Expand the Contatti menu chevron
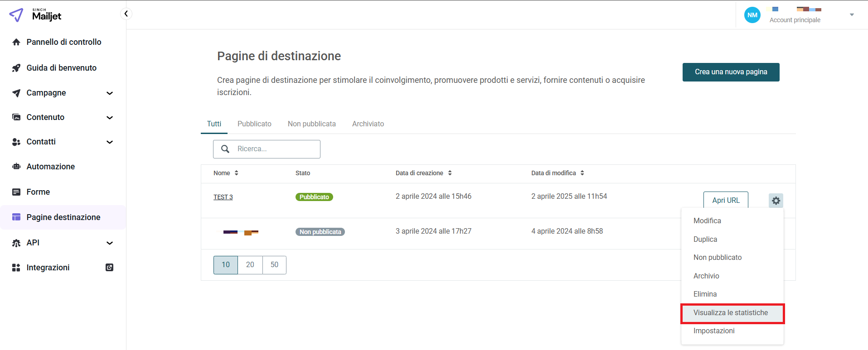 pyautogui.click(x=109, y=142)
